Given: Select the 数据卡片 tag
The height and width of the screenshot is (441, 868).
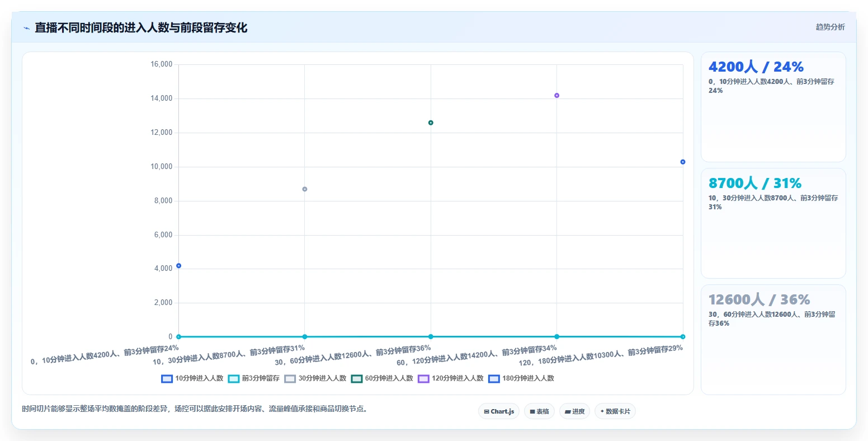Looking at the screenshot, I should coord(615,411).
